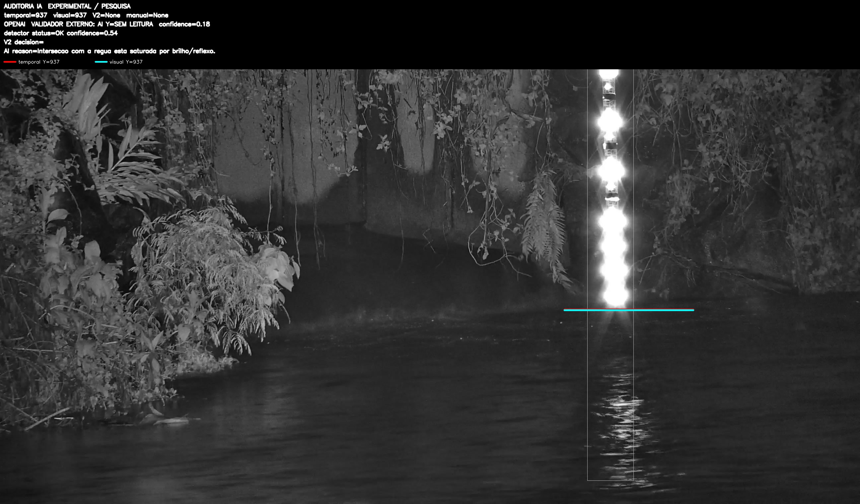The width and height of the screenshot is (860, 504).
Task: Click the 'V2=None' value
Action: [107, 15]
